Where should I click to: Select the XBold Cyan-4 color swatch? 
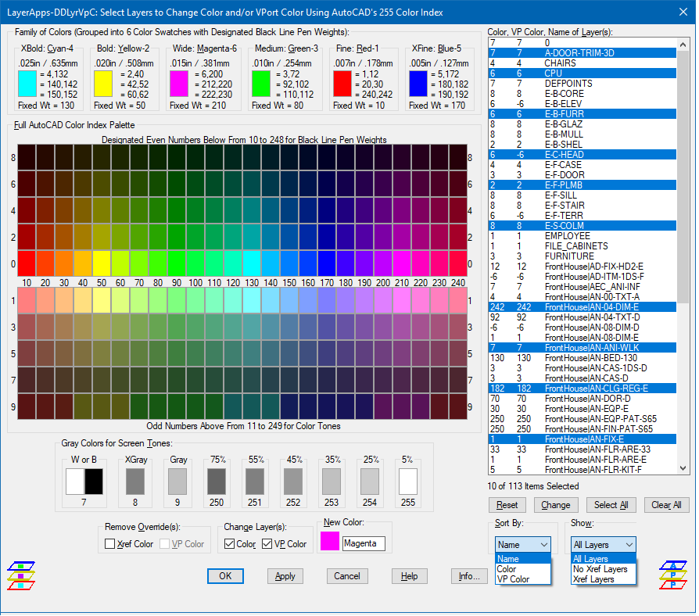point(28,83)
